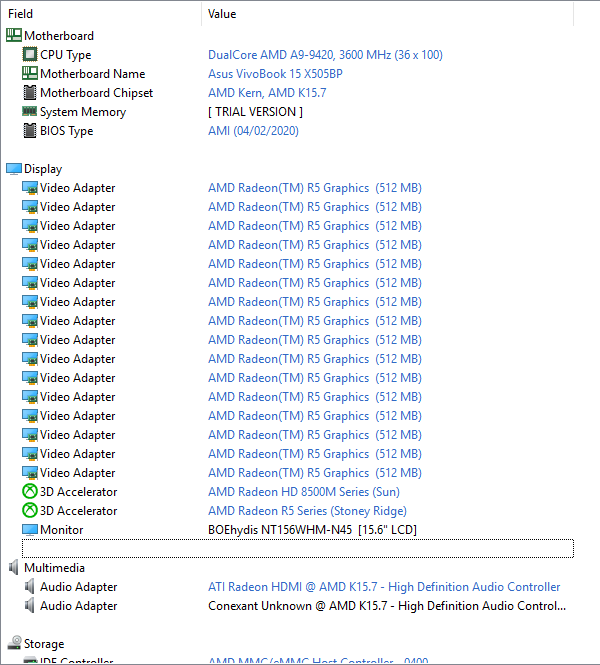Click the BIOS Type chip icon
600x665 pixels.
[29, 131]
